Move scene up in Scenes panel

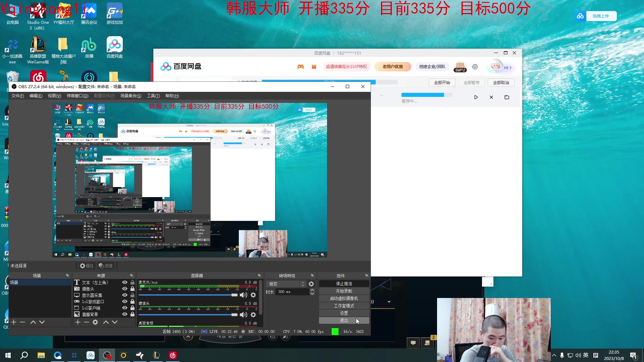tap(33, 322)
